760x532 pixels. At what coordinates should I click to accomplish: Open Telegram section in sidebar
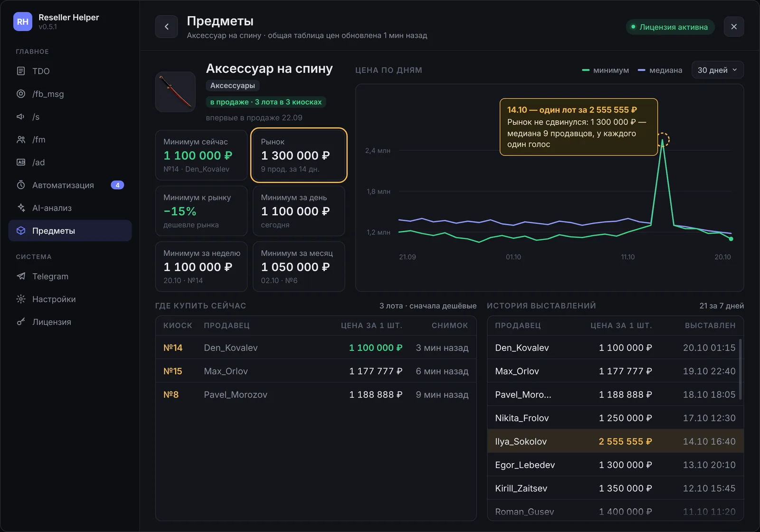point(70,276)
